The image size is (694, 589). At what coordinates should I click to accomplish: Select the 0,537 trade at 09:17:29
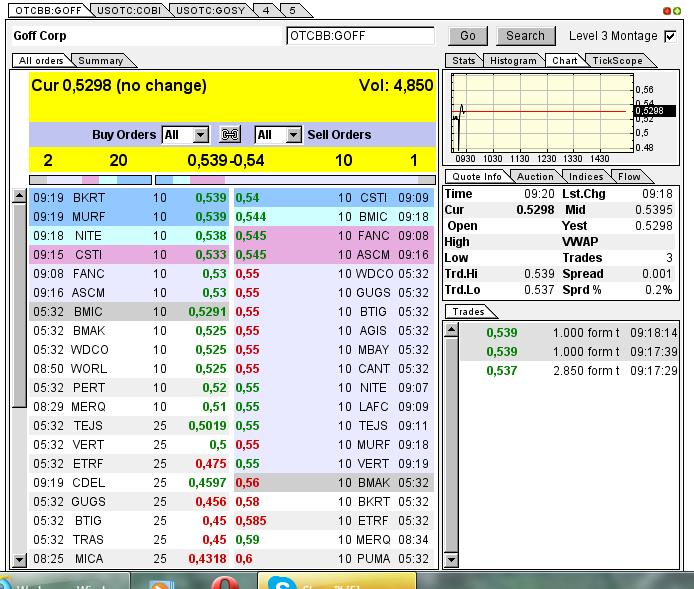(x=569, y=370)
